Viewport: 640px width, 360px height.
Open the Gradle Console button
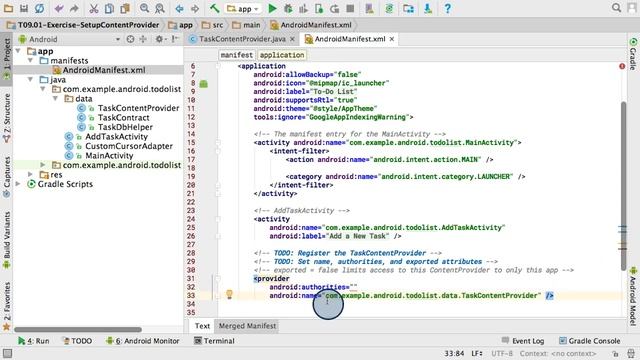point(589,341)
